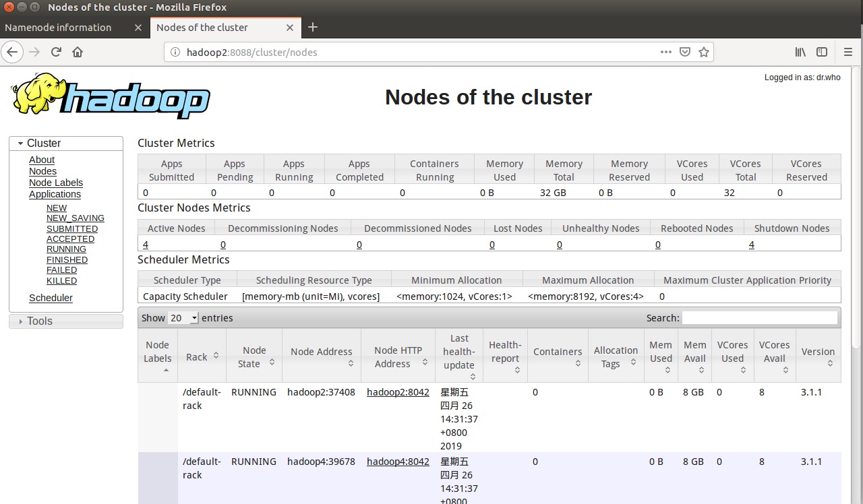The image size is (863, 504).
Task: Open Node Labels sidebar link
Action: [x=56, y=183]
